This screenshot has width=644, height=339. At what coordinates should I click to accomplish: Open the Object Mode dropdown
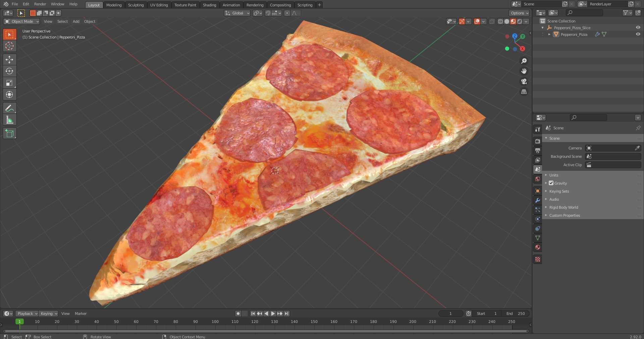tap(22, 21)
